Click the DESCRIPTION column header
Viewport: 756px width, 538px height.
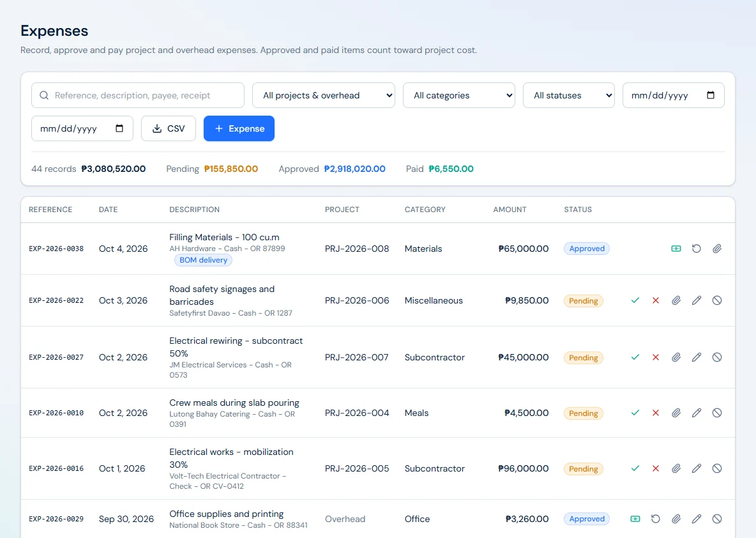point(194,210)
